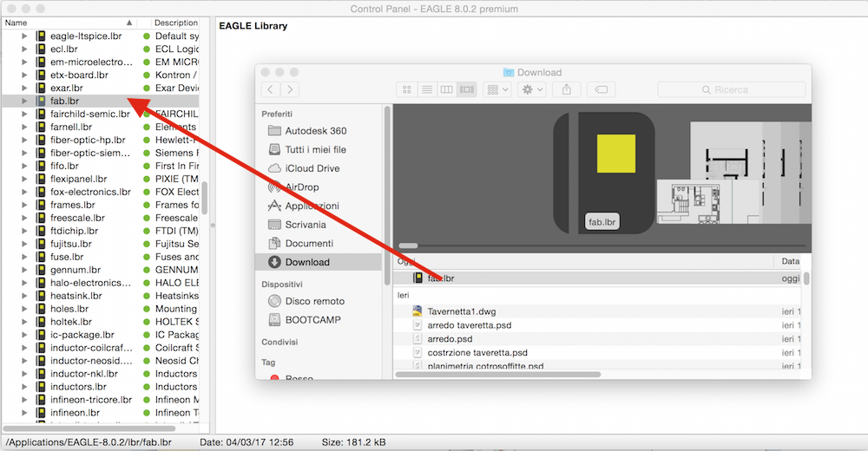Toggle in-use green dot for fuse.lbr

(147, 257)
